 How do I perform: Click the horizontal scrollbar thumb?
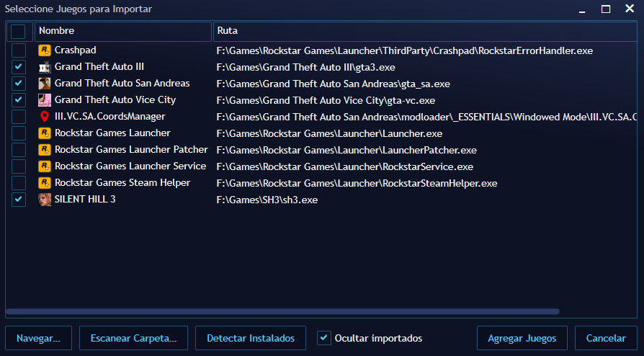click(x=282, y=311)
